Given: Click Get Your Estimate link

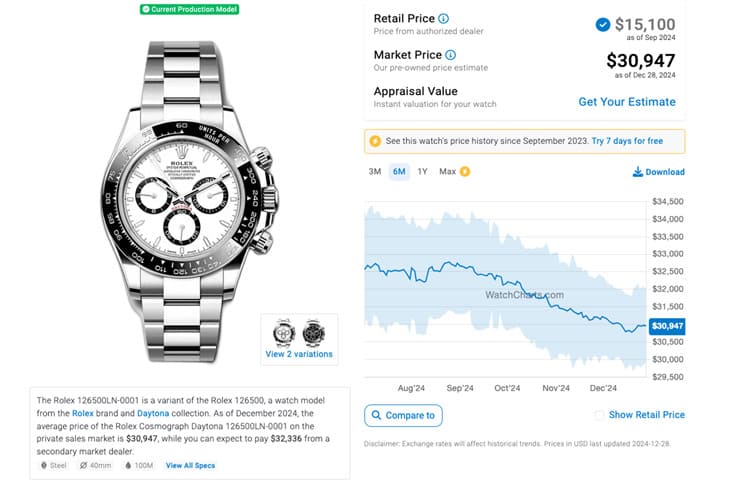Looking at the screenshot, I should tap(627, 102).
